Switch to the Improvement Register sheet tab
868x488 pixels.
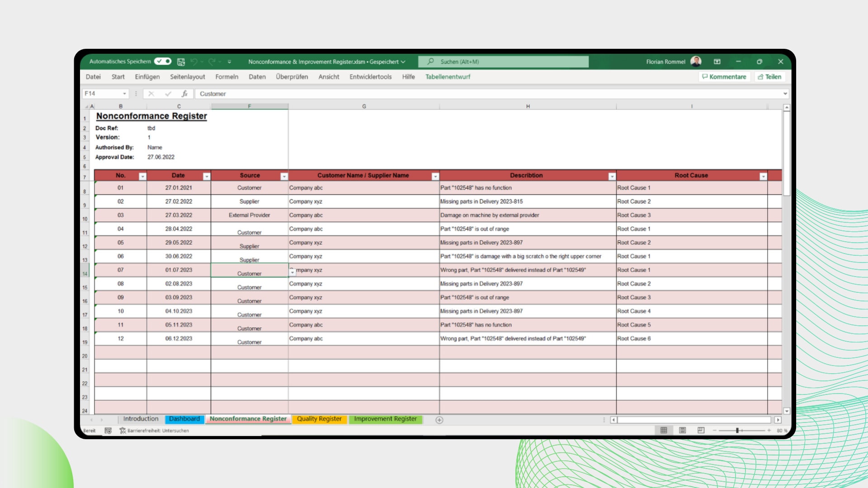coord(385,419)
